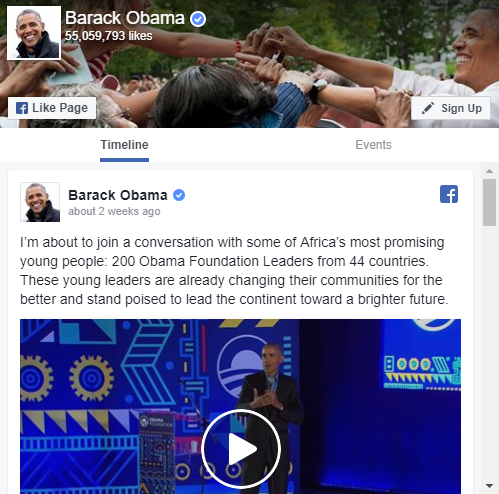
Task: Open the Timeline tab
Action: [124, 145]
